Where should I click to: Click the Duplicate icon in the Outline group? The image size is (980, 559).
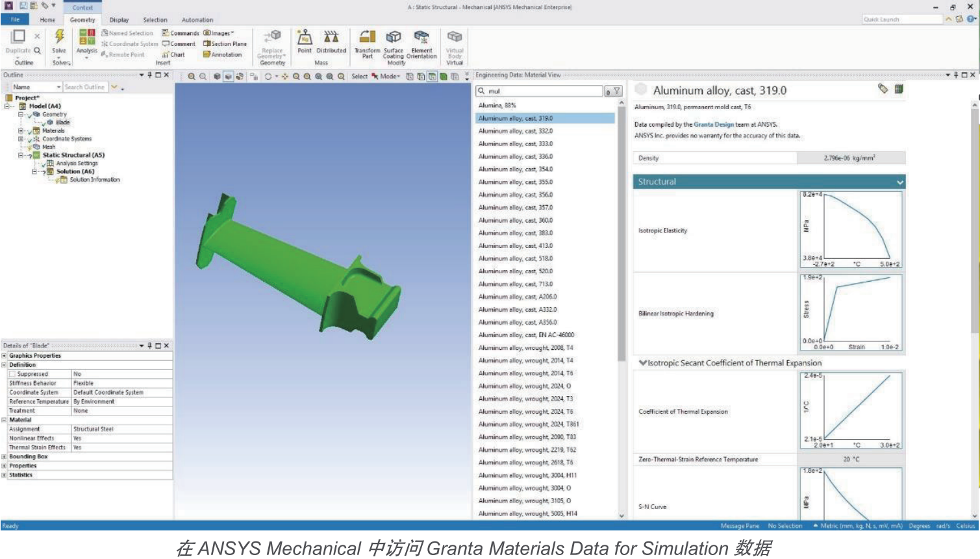click(18, 36)
